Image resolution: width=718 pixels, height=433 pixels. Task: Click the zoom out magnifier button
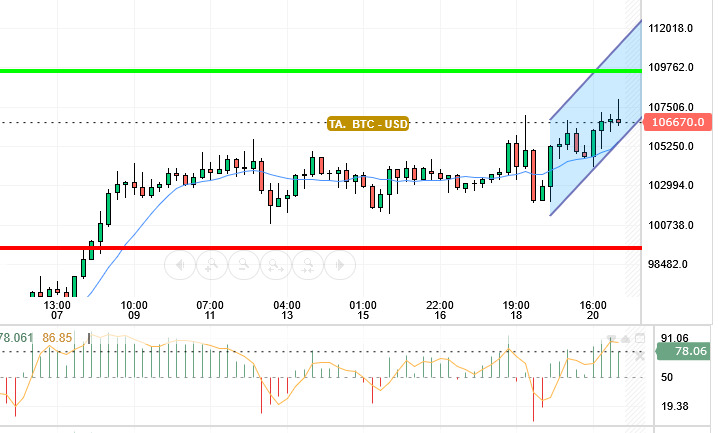click(244, 265)
